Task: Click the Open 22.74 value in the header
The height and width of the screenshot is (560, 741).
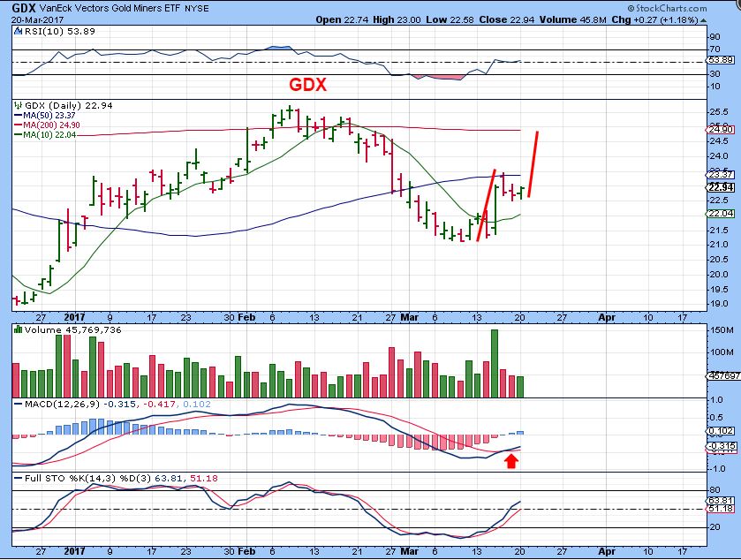Action: (x=342, y=19)
